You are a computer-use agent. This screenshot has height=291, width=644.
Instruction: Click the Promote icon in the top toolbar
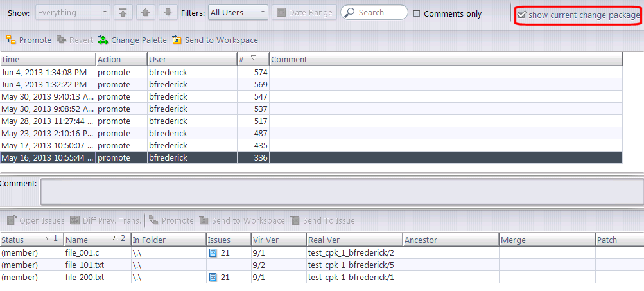click(x=11, y=40)
